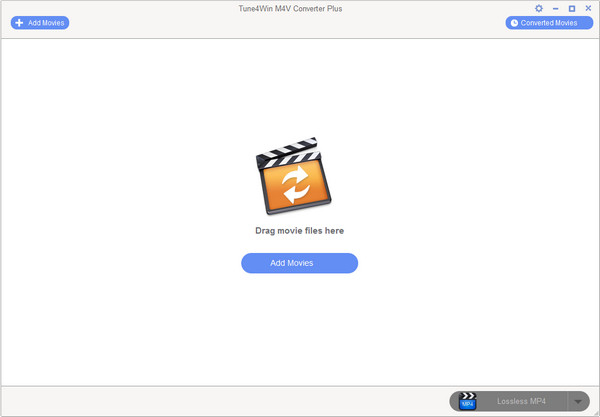This screenshot has width=600, height=417.
Task: Click the orange clapperboard convert icon
Action: click(293, 176)
